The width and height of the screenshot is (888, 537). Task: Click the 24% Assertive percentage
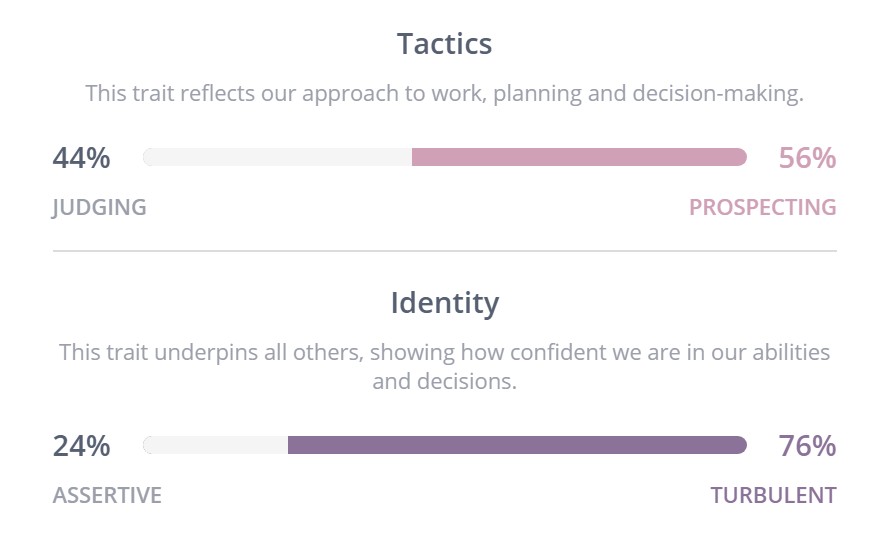(81, 446)
